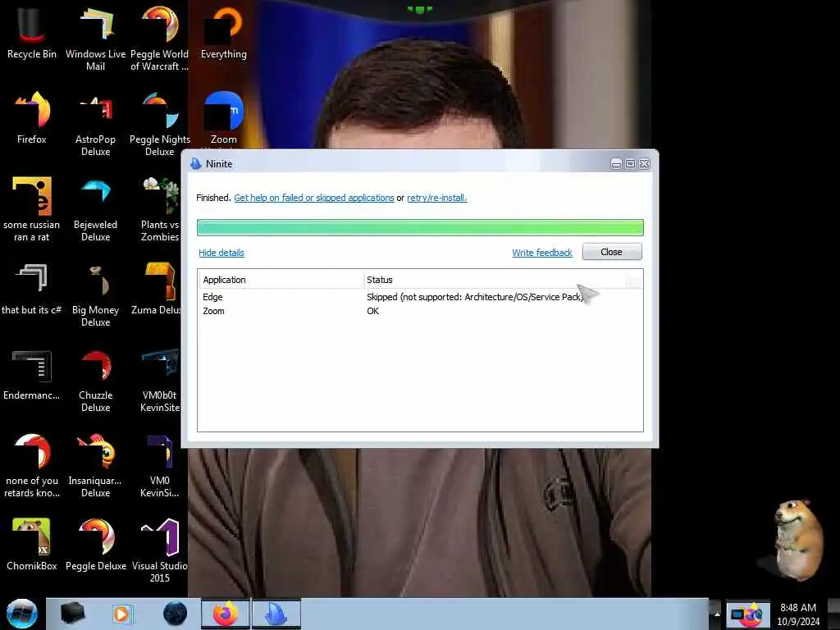This screenshot has height=630, width=840.
Task: Select the Endermanc... desktop icon
Action: click(x=32, y=374)
